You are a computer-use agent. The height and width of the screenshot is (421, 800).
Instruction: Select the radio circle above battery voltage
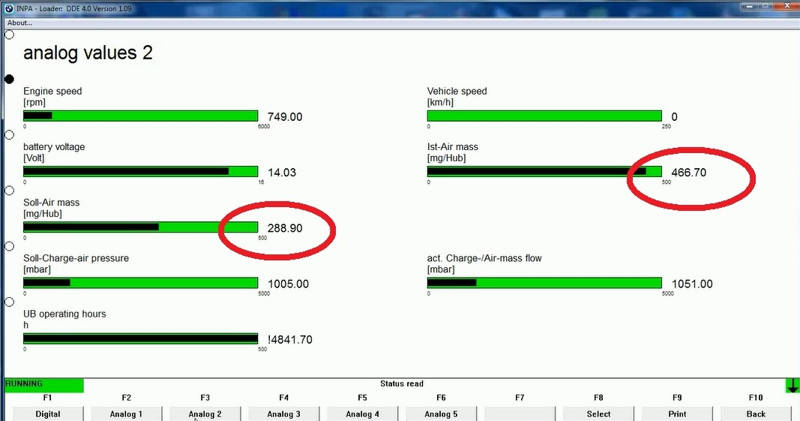[x=10, y=134]
